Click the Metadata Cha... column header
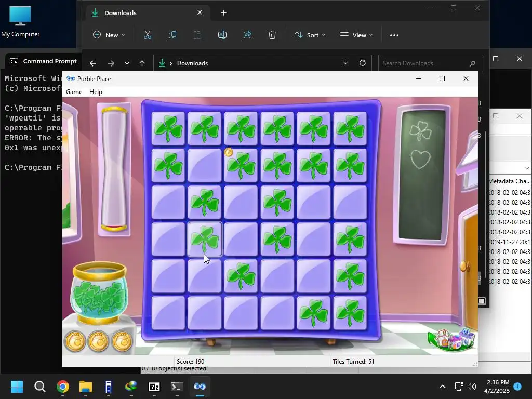The width and height of the screenshot is (532, 399). click(510, 181)
